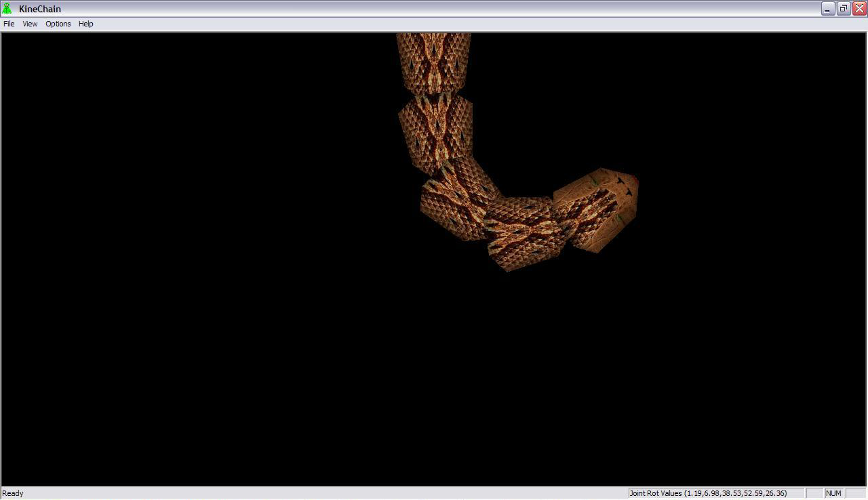Image resolution: width=868 pixels, height=500 pixels.
Task: Click the KineChain app icon in title bar
Action: [7, 9]
